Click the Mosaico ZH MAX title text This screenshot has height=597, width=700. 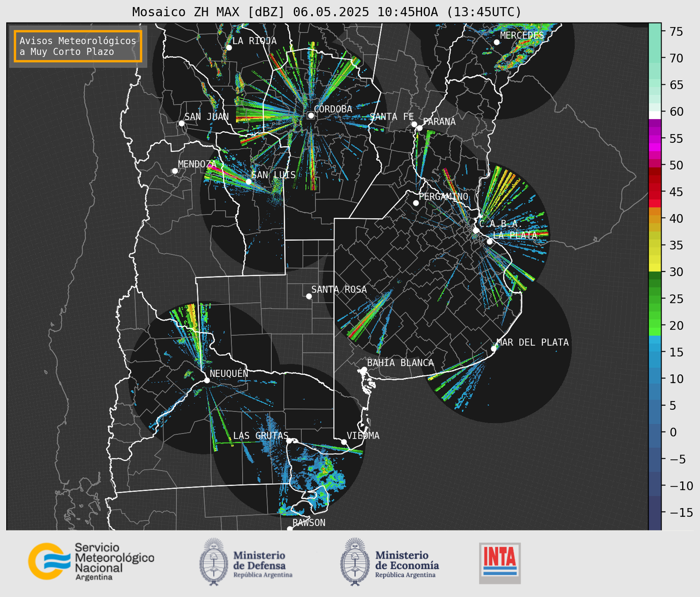coord(327,12)
